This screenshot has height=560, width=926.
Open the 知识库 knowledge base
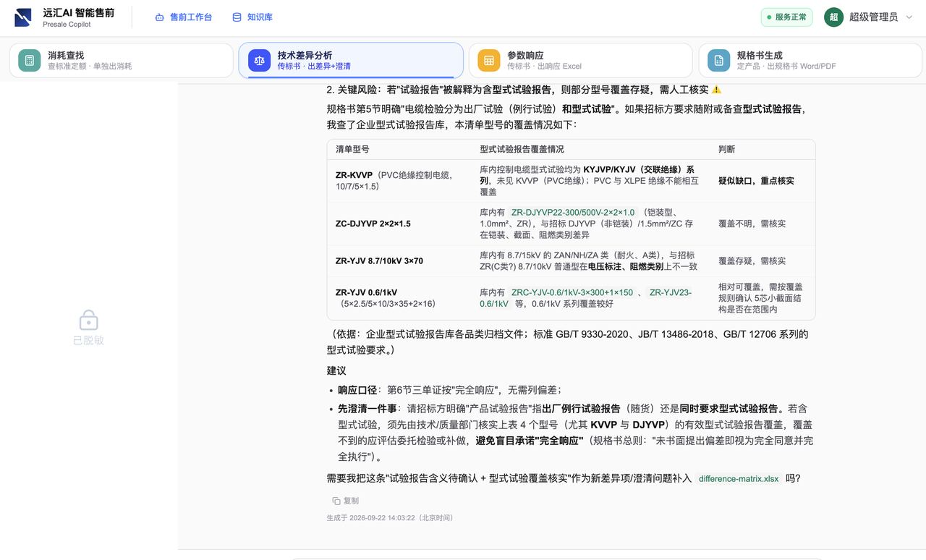coord(252,17)
